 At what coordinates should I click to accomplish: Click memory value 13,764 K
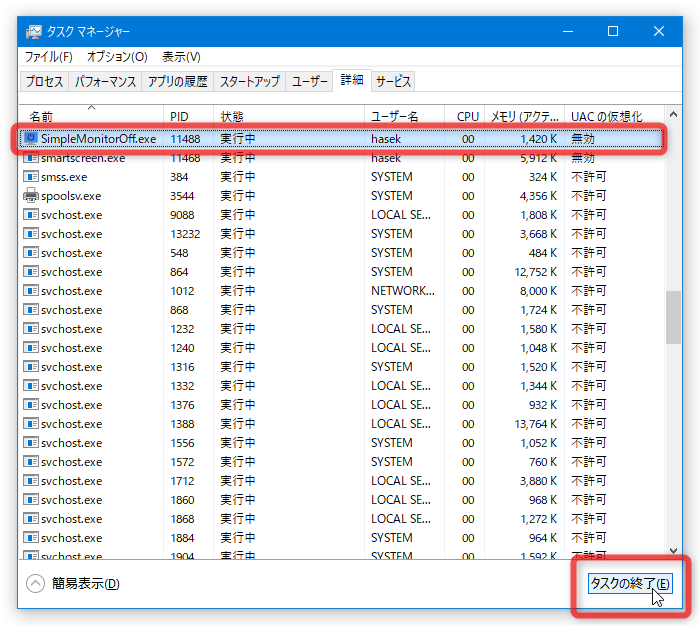pos(535,423)
